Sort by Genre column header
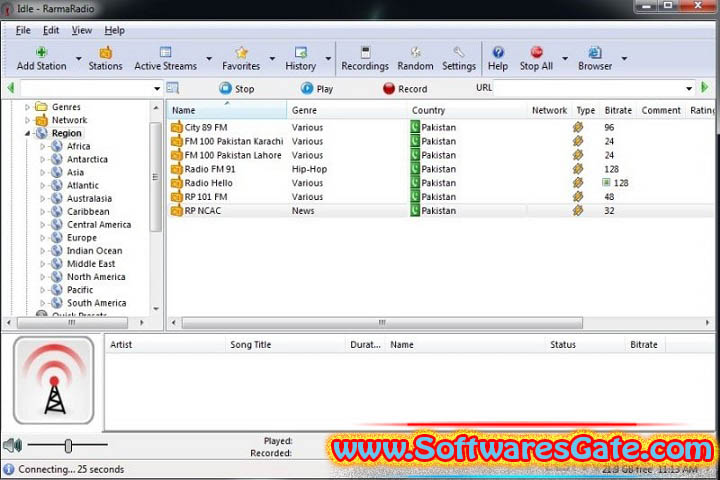Image resolution: width=720 pixels, height=480 pixels. point(347,110)
